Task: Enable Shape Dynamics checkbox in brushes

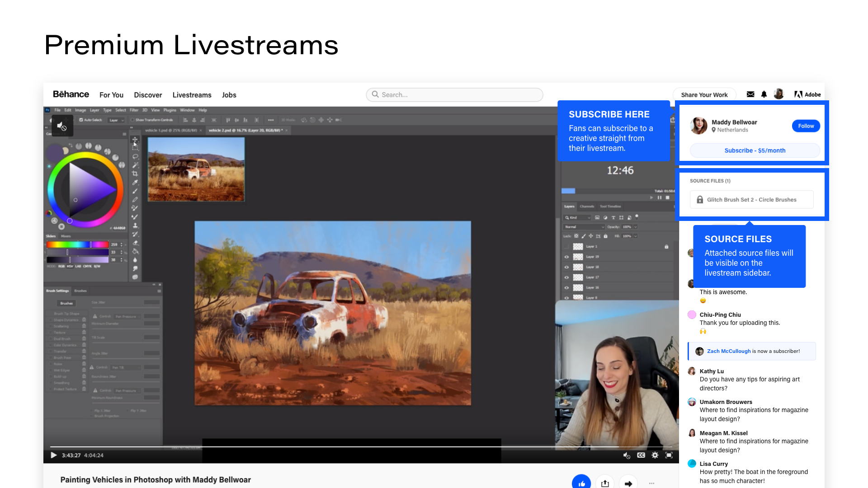Action: point(50,320)
